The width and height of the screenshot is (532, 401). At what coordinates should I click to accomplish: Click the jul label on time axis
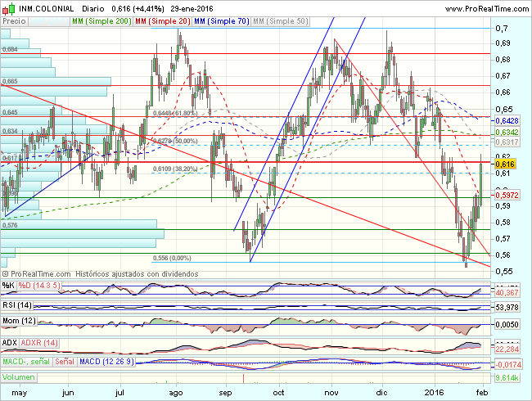pyautogui.click(x=119, y=393)
